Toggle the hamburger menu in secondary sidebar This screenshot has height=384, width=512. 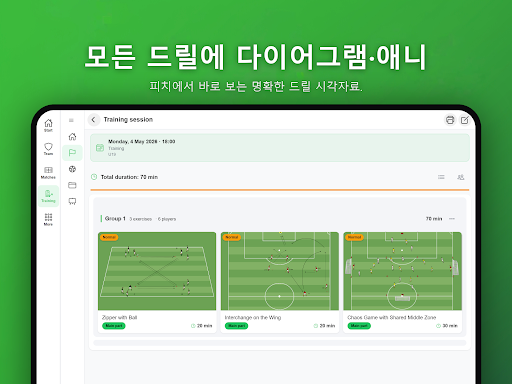(71, 120)
